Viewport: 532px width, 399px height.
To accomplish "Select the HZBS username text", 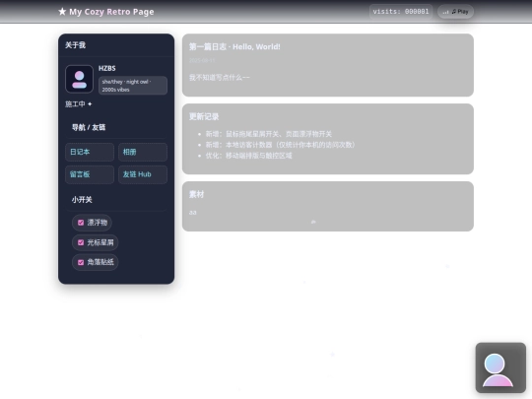I will pyautogui.click(x=107, y=68).
